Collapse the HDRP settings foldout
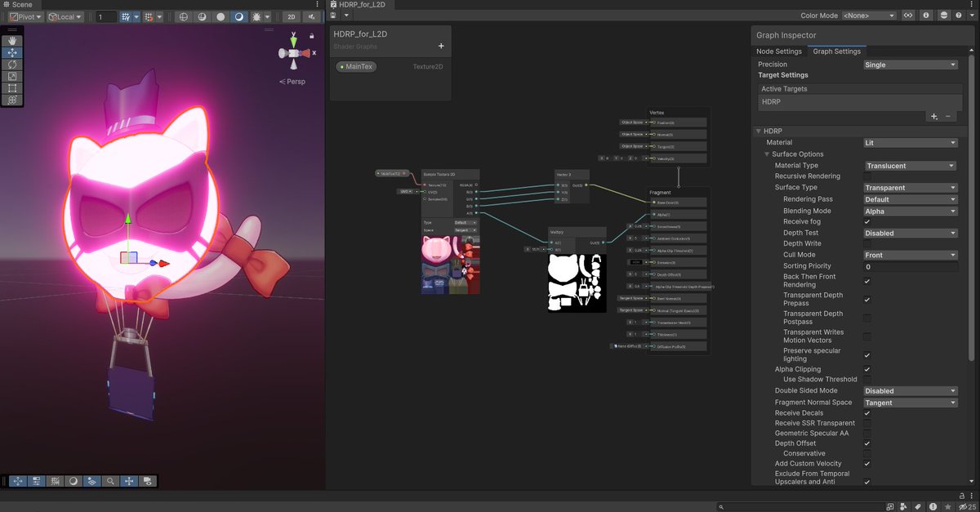The width and height of the screenshot is (980, 512). click(x=758, y=131)
